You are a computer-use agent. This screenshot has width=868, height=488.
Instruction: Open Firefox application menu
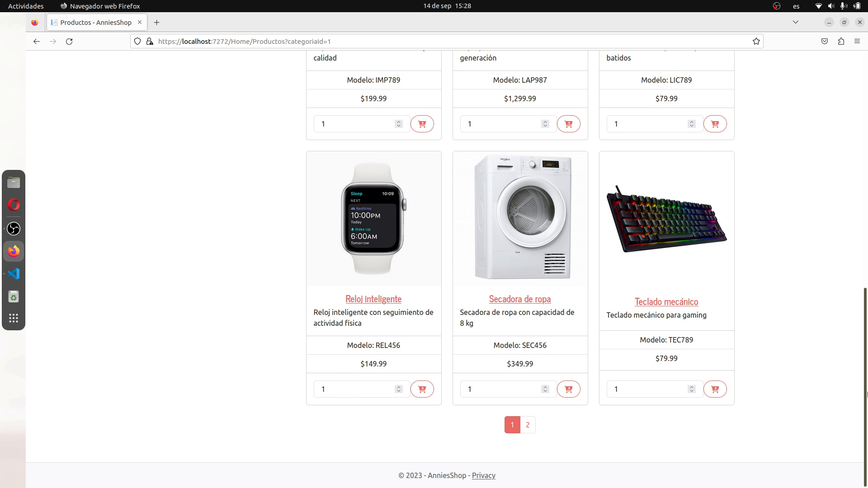[857, 41]
